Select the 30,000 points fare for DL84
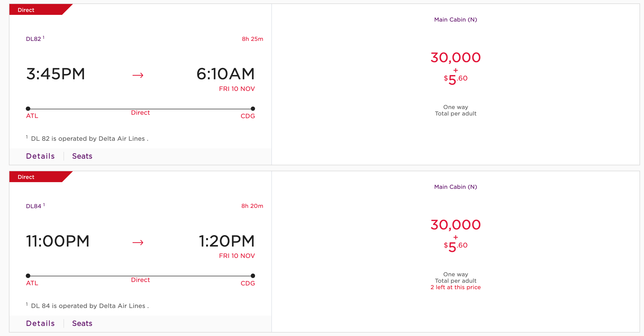 coord(455,225)
